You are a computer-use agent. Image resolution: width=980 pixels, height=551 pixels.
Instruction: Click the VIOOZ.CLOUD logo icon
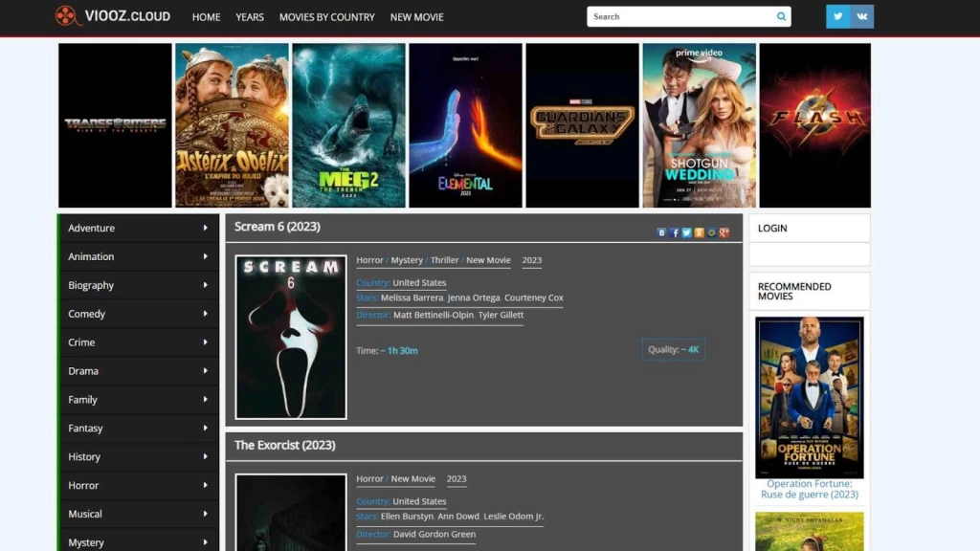click(x=64, y=16)
